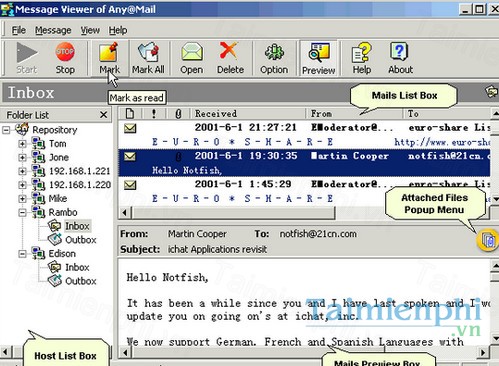The width and height of the screenshot is (499, 366).
Task: Expand the Tom tree node
Action: coord(22,144)
